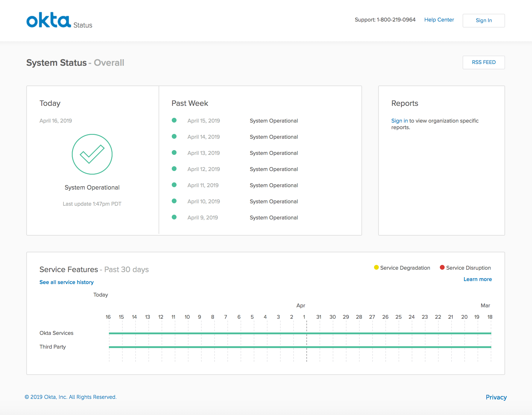Click the April 12, 2019 date text
532x415 pixels.
click(204, 169)
